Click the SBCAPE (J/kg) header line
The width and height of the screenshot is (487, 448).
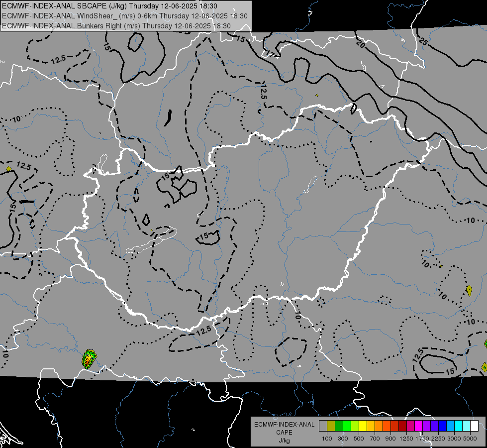click(109, 6)
